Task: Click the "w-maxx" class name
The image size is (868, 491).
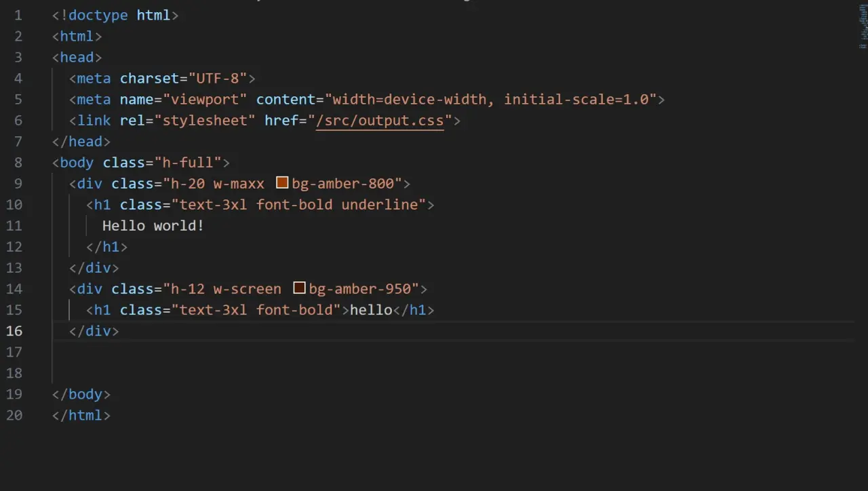Action: pos(239,183)
